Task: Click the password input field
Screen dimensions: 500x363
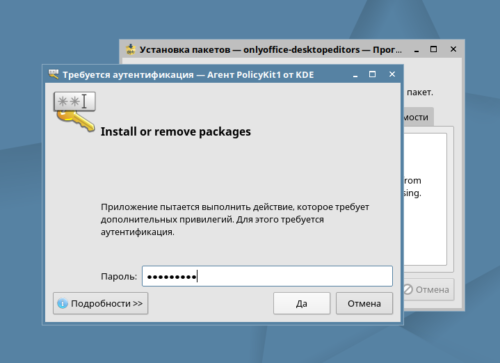Action: tap(267, 276)
